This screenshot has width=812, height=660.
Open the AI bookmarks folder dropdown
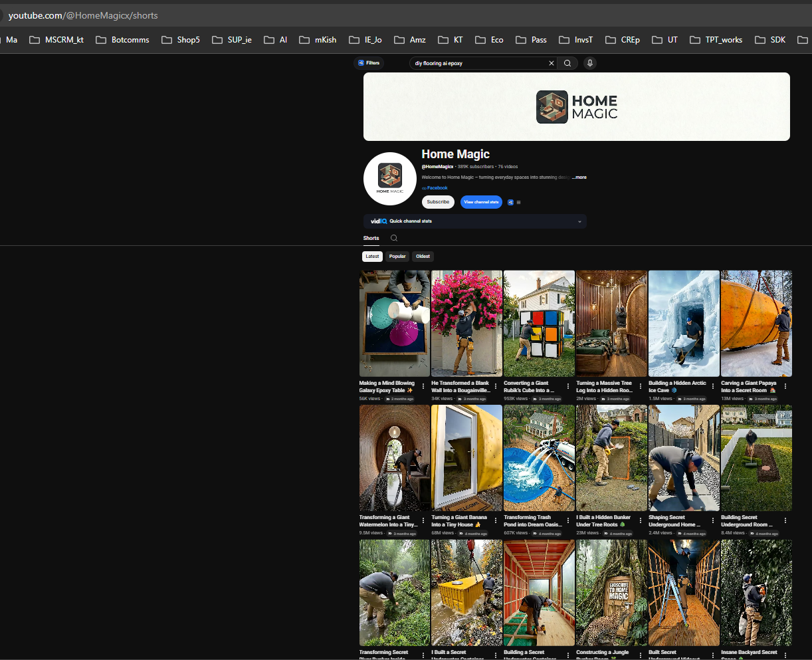tap(276, 40)
